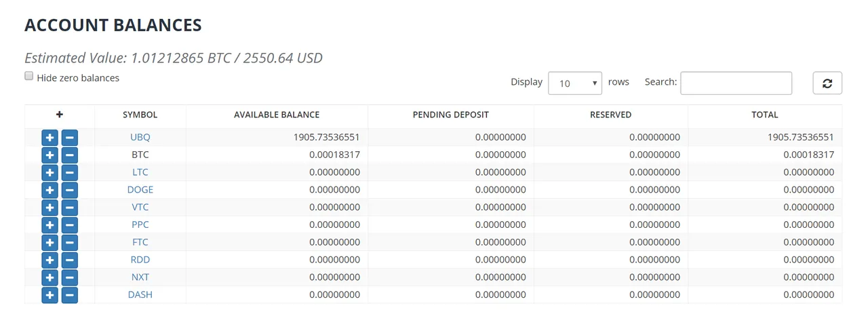Enable Hide zero balances checkbox

(x=29, y=77)
